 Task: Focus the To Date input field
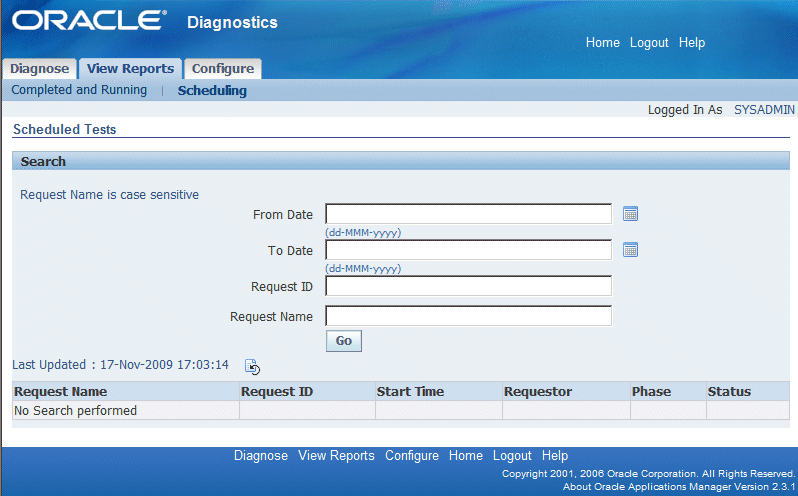click(x=469, y=250)
